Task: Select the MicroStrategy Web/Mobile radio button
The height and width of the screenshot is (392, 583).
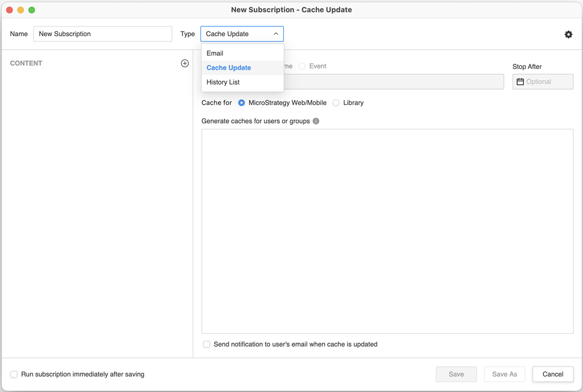Action: (241, 103)
